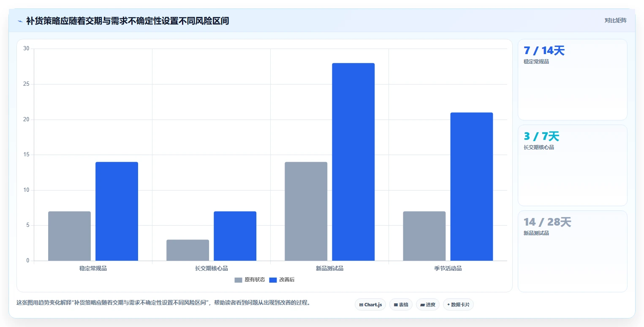
Task: Select the 表格 pill
Action: pyautogui.click(x=401, y=305)
